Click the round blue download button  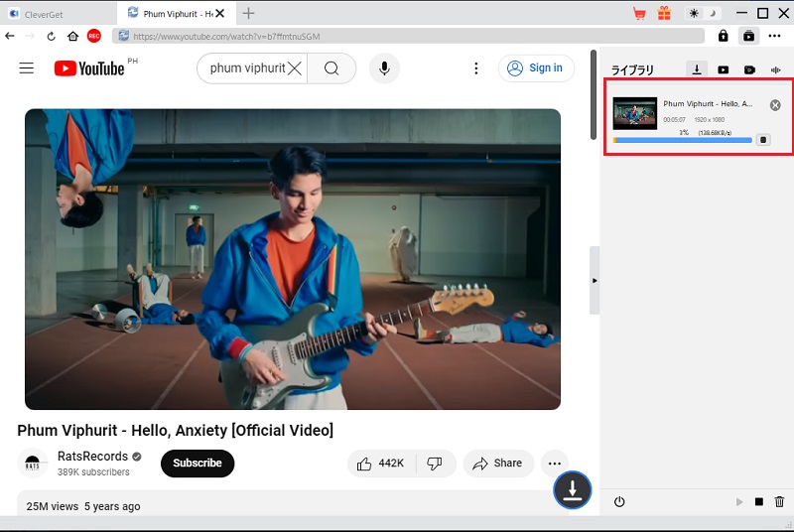(x=573, y=489)
